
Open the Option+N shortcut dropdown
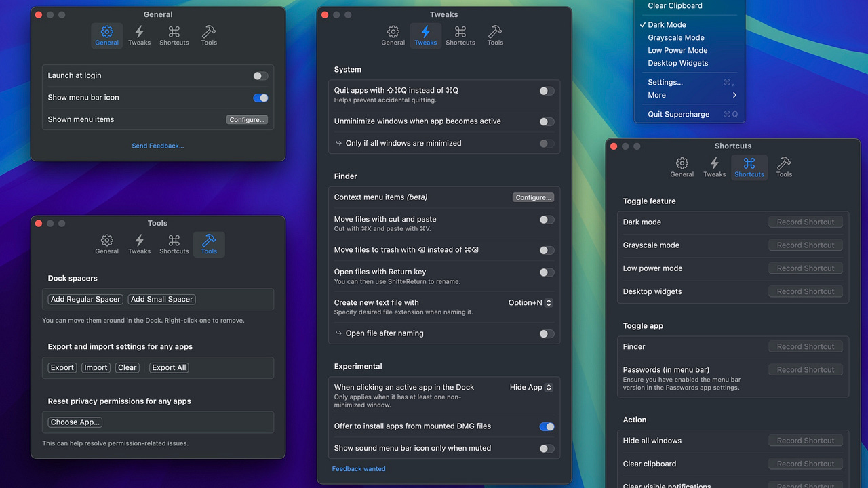click(530, 303)
